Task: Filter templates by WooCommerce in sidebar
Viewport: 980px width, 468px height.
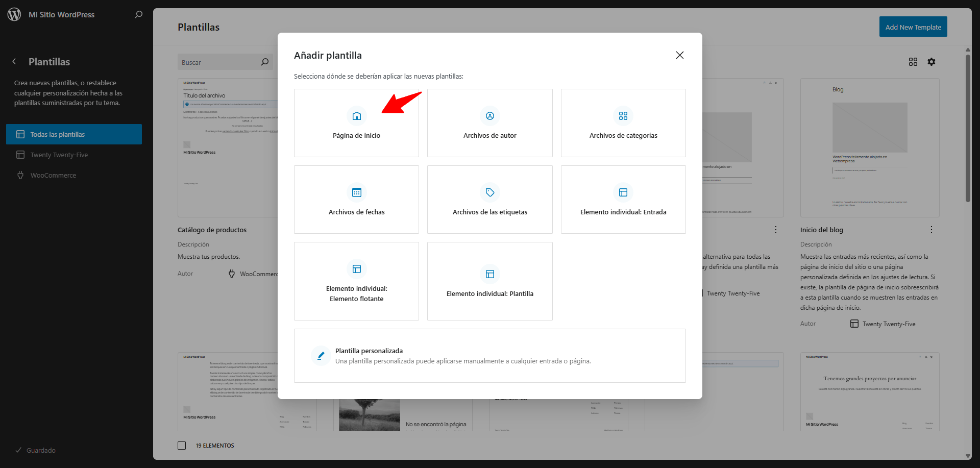Action: [53, 175]
